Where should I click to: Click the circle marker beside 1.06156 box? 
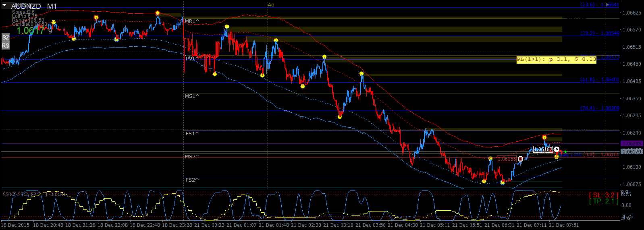click(x=520, y=159)
